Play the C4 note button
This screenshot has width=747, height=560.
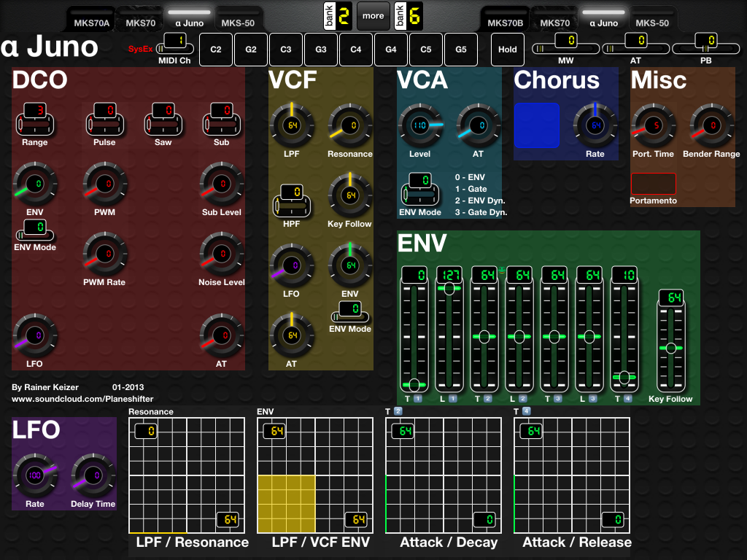(356, 50)
